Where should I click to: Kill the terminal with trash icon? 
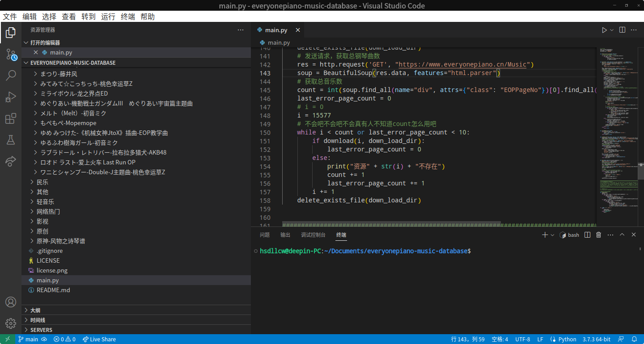(x=598, y=235)
